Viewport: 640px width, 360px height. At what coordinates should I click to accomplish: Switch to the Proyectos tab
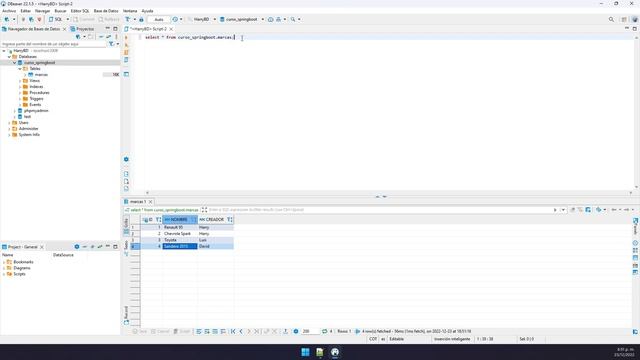[82, 29]
